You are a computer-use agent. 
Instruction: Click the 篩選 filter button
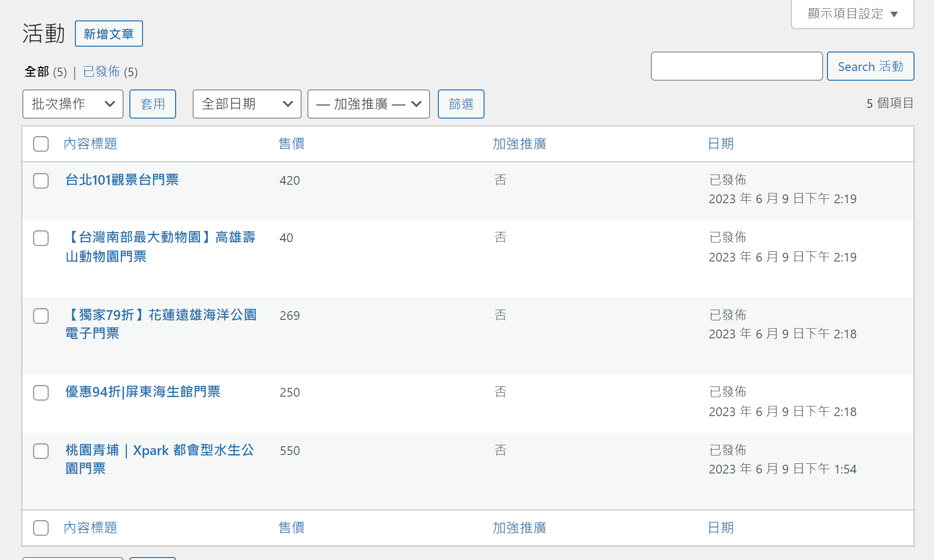[461, 104]
